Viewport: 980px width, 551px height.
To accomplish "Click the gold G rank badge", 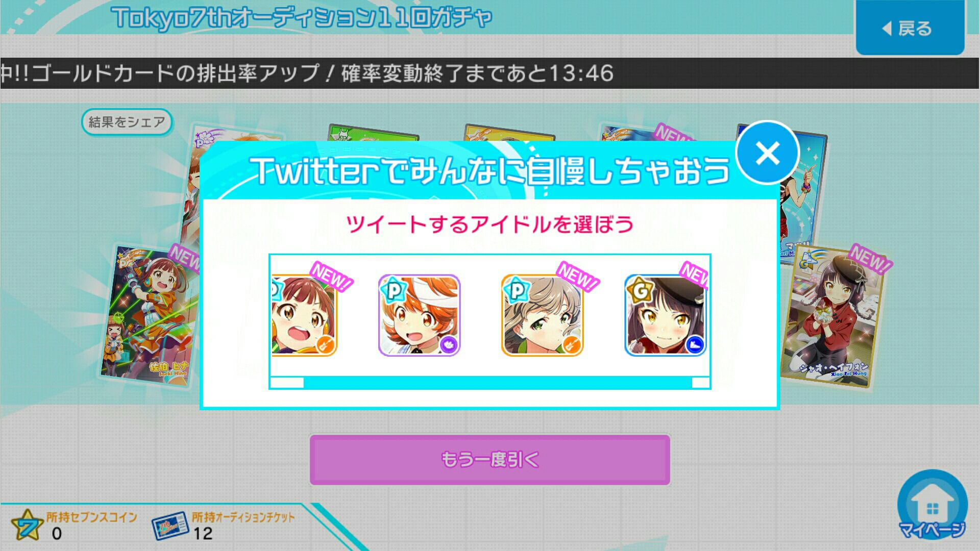I will coord(640,290).
